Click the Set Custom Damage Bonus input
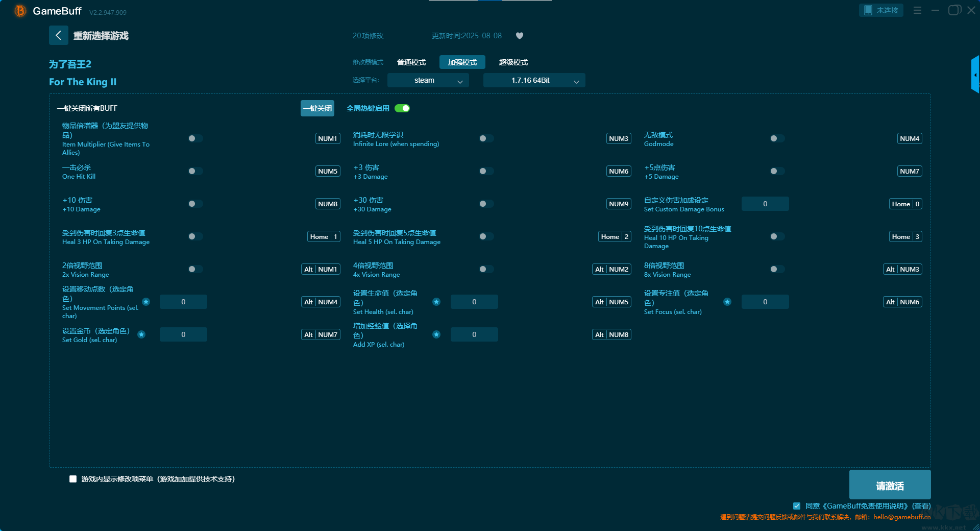 (x=765, y=204)
